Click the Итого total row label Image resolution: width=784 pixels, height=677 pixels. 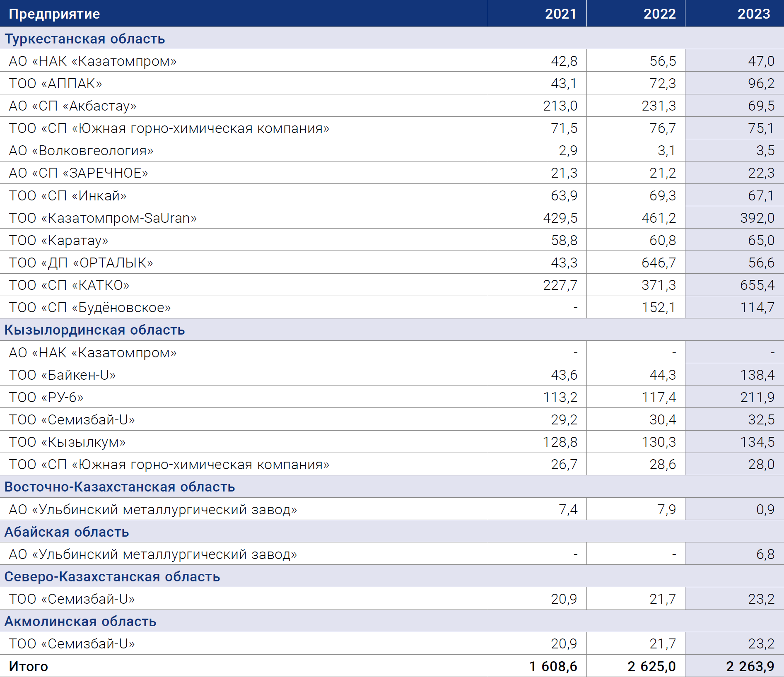tap(29, 666)
